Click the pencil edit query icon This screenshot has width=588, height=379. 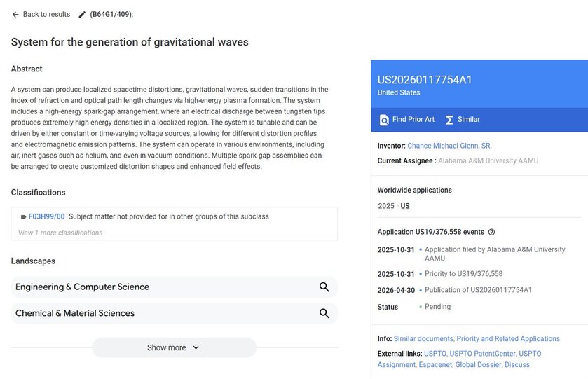point(82,15)
